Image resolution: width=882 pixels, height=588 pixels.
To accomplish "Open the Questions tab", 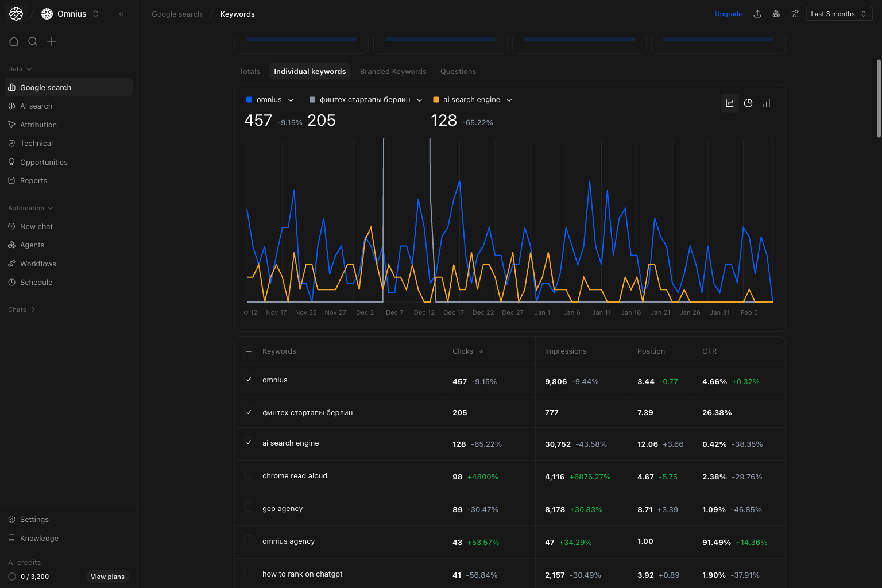I will (458, 71).
